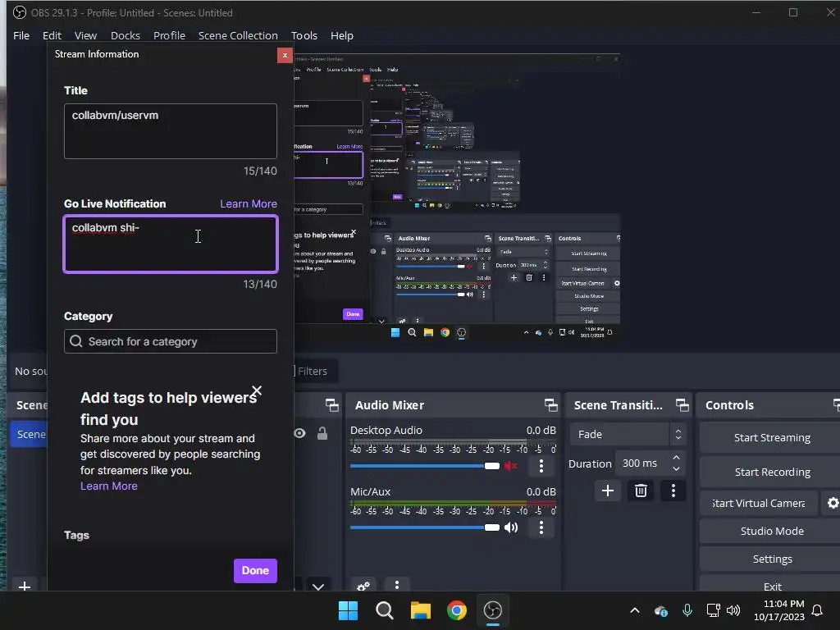The height and width of the screenshot is (630, 840).
Task: Close the Stream Information dock
Action: pyautogui.click(x=285, y=55)
